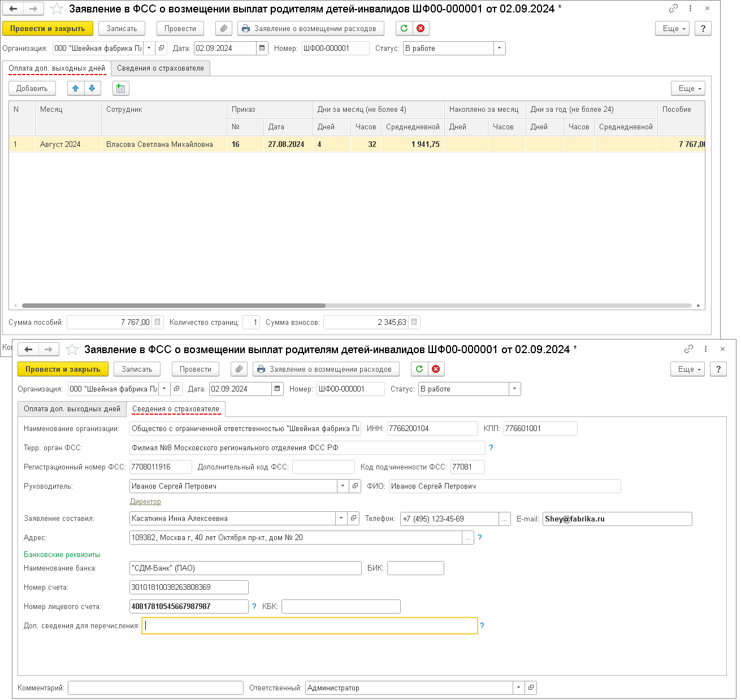Image resolution: width=741 pixels, height=700 pixels.
Task: Open the organization record icon in the upper window
Action: pyautogui.click(x=162, y=48)
